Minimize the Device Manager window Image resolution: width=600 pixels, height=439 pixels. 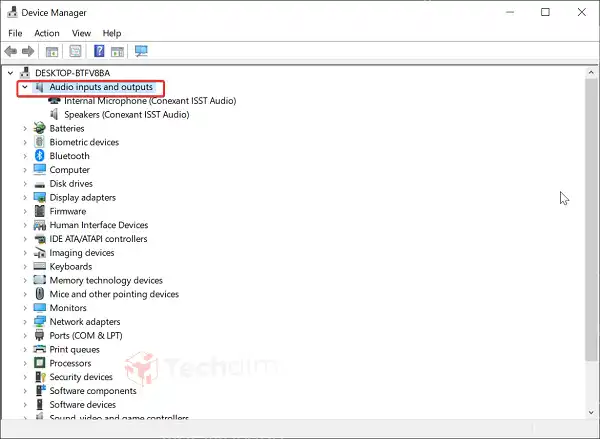coord(510,12)
